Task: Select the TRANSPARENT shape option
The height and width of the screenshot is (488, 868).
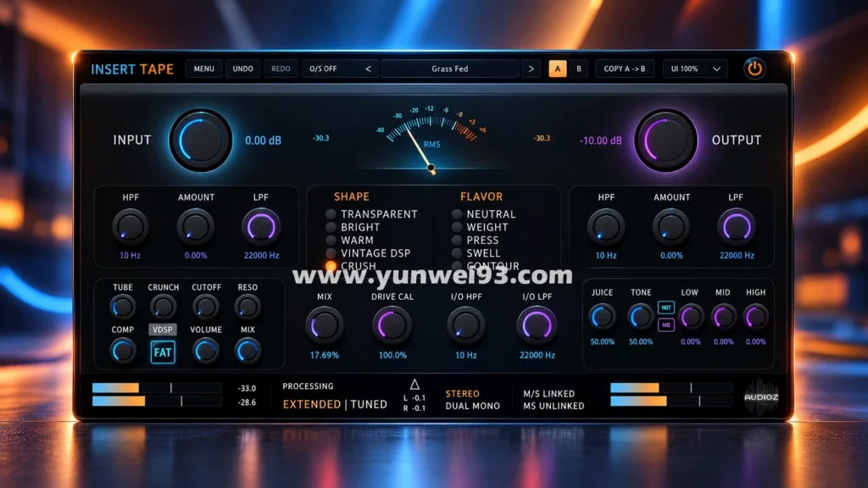Action: pyautogui.click(x=372, y=214)
